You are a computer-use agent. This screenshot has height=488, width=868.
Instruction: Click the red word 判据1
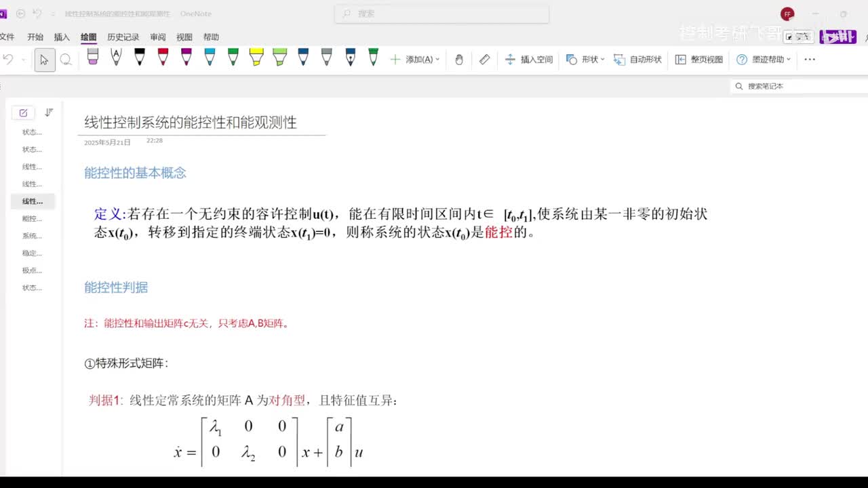pyautogui.click(x=106, y=401)
